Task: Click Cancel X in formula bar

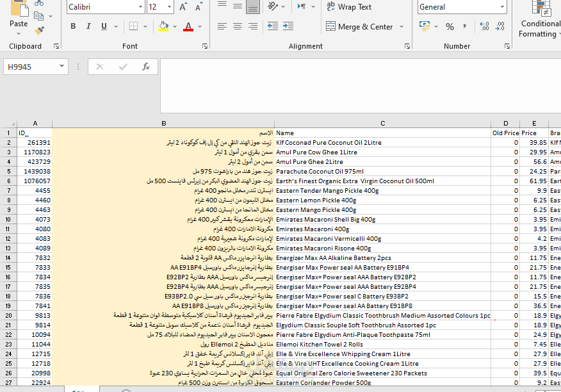Action: 100,67
